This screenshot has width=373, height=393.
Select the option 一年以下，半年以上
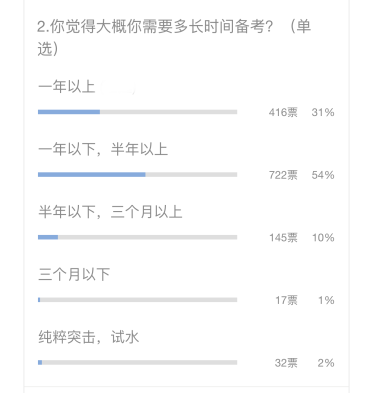pos(103,149)
